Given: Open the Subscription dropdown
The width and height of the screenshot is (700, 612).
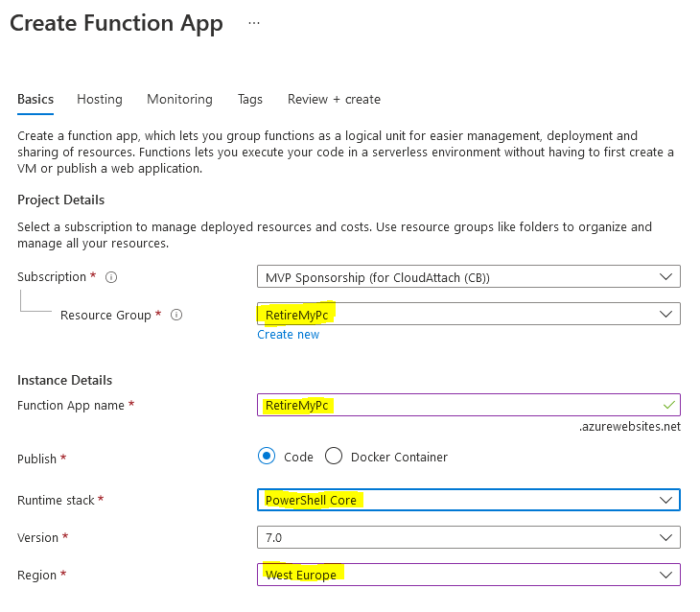Looking at the screenshot, I should [x=468, y=276].
